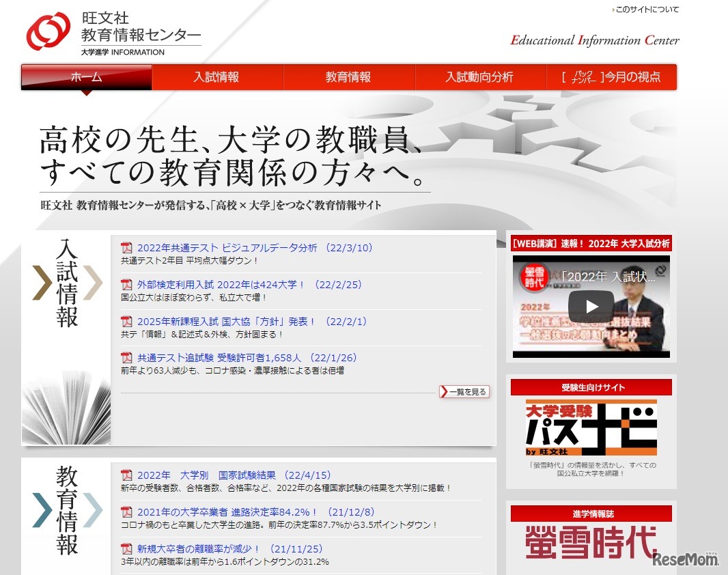Open the PDF icon beside 2022年共通テスト ビジュアルデータ分析
The width and height of the screenshot is (728, 575).
[x=126, y=248]
